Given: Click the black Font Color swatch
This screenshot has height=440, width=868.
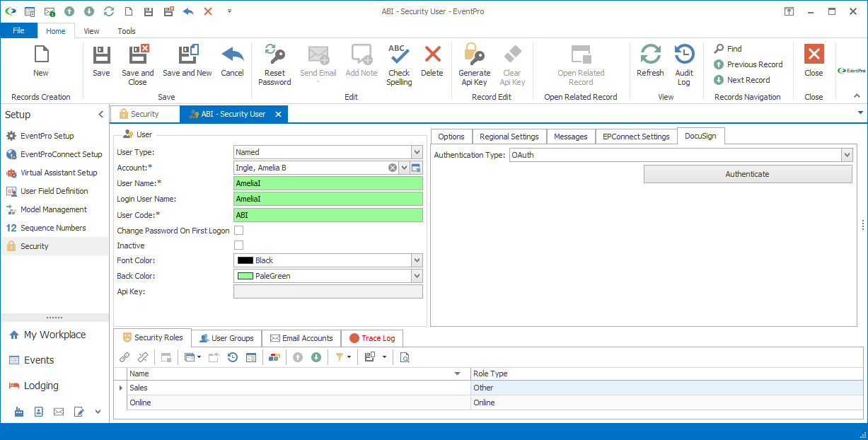Looking at the screenshot, I should pos(245,260).
